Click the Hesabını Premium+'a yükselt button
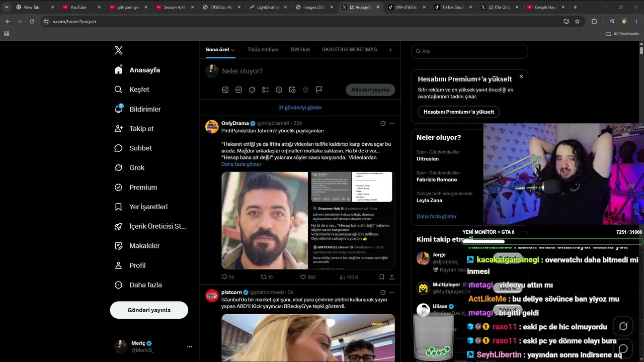This screenshot has width=644, height=362. point(459,112)
